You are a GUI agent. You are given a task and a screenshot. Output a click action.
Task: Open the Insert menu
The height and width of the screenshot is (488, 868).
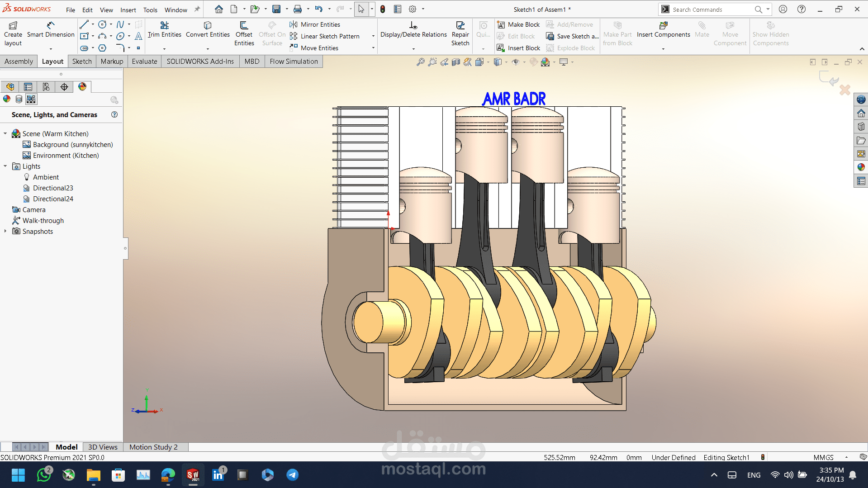[128, 9]
